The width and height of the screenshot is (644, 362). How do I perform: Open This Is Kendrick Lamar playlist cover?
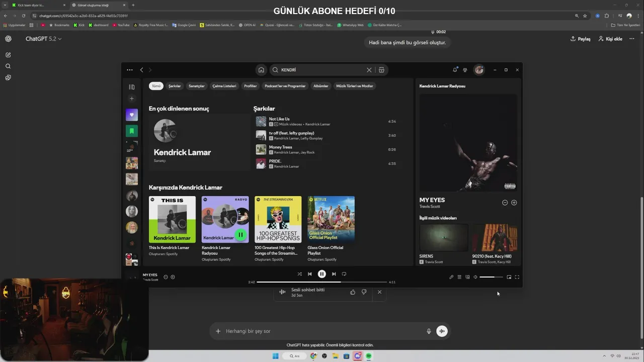[x=172, y=219]
